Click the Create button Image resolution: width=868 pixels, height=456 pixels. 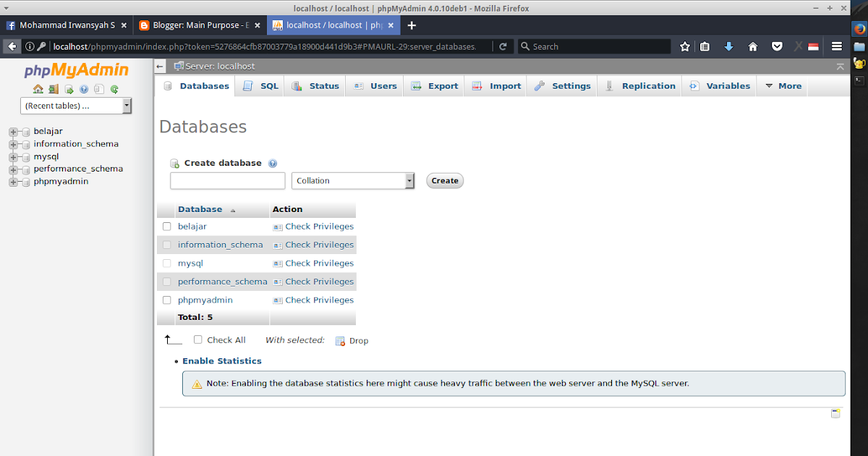[x=444, y=180]
